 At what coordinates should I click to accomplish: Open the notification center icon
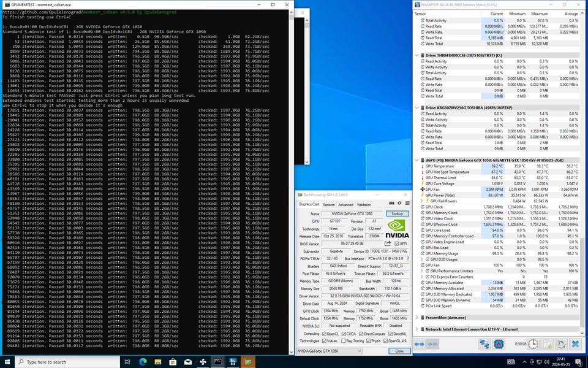579,362
